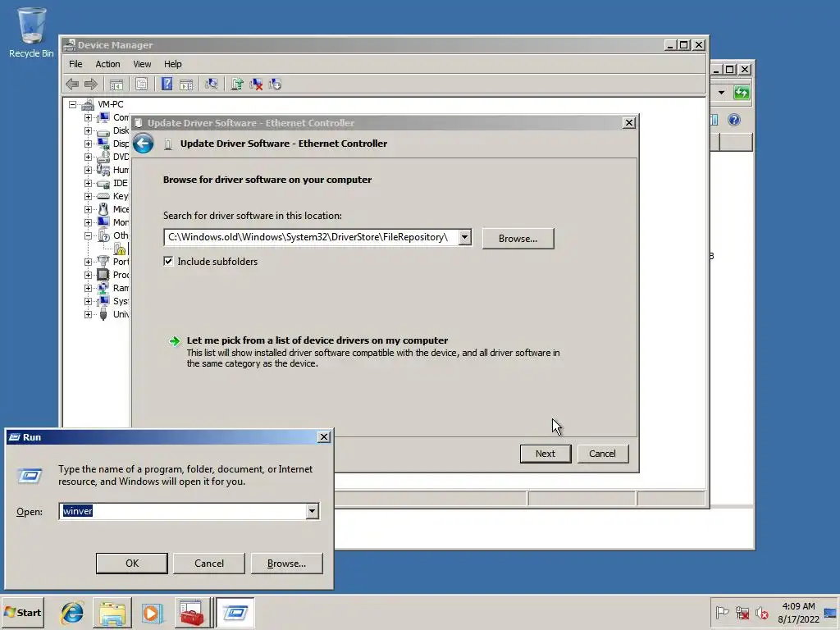Click Scan for hardware changes icon
This screenshot has height=630, width=840.
[212, 84]
